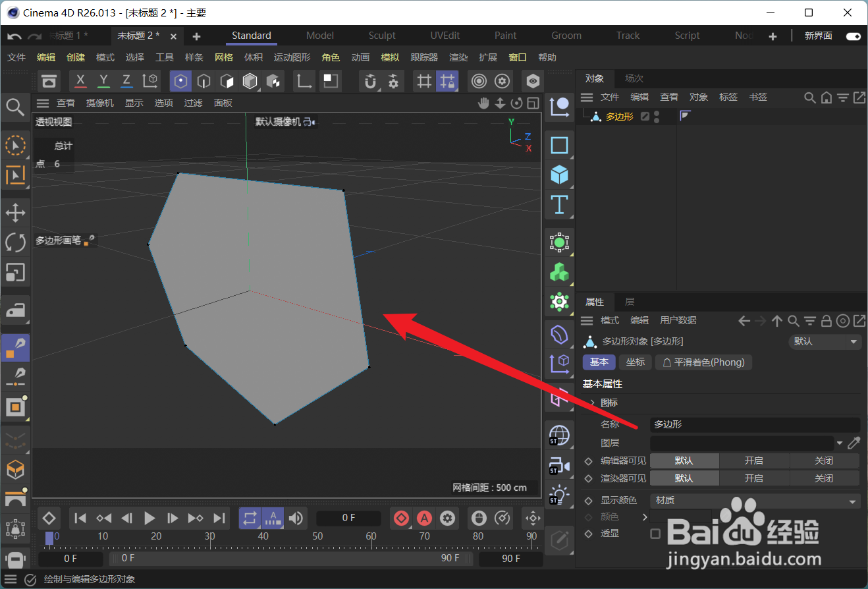Click the 名称 field showing 多边形
This screenshot has height=589, width=868.
point(754,424)
